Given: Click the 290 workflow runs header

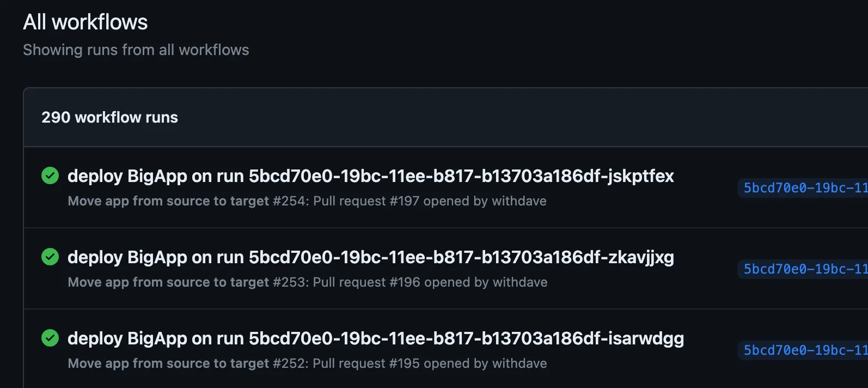Looking at the screenshot, I should pyautogui.click(x=109, y=117).
